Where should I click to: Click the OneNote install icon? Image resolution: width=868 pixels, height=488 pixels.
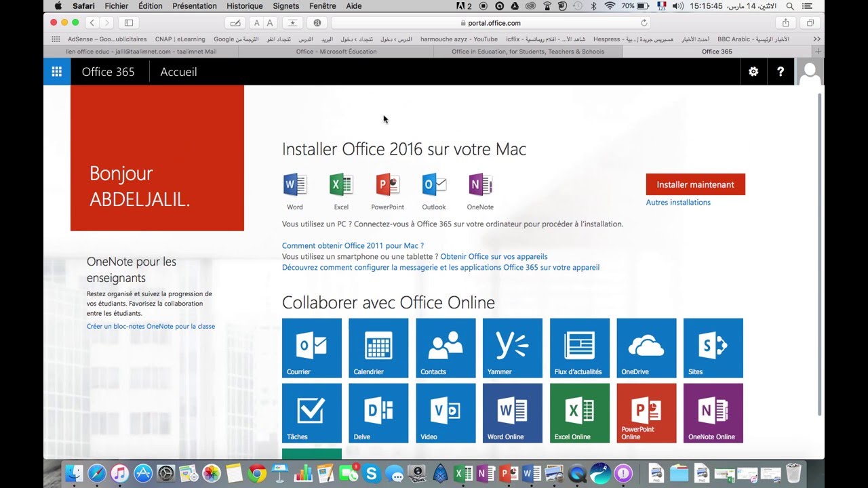tap(480, 184)
